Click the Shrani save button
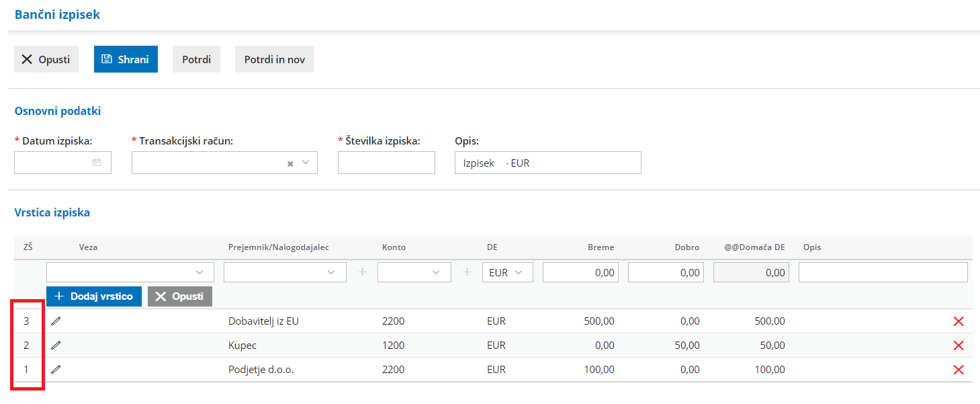 [126, 59]
